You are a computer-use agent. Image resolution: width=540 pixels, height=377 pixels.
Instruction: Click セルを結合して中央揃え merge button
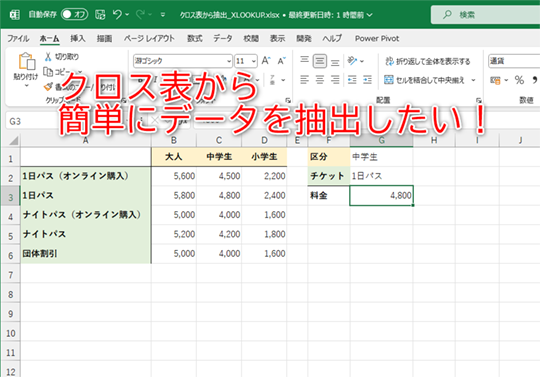click(424, 80)
